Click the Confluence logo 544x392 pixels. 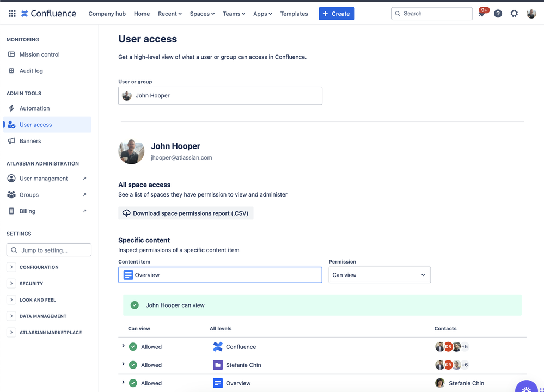pos(48,14)
